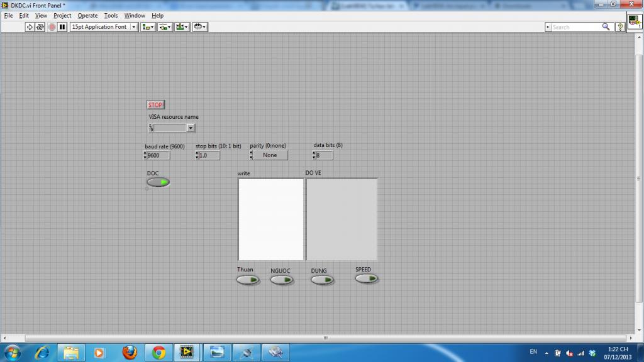Click the Run arrow button

click(x=30, y=27)
